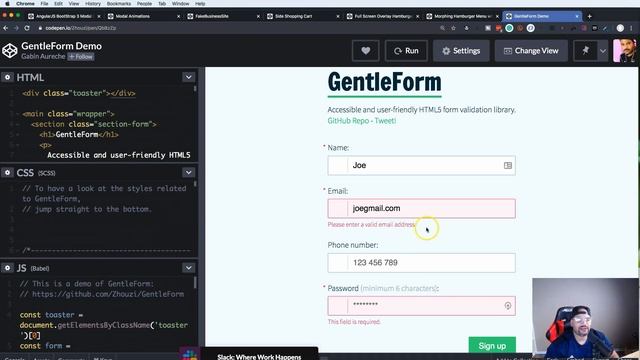Switch to Full Screen Overlay Hamburger tab

point(382,16)
